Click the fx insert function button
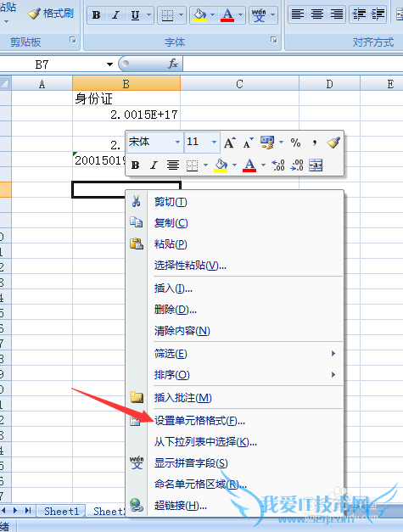This screenshot has height=532, width=403. tap(173, 64)
